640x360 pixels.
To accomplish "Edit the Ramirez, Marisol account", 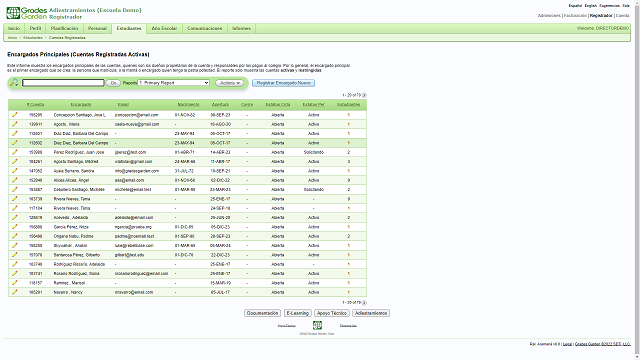I will [x=15, y=283].
